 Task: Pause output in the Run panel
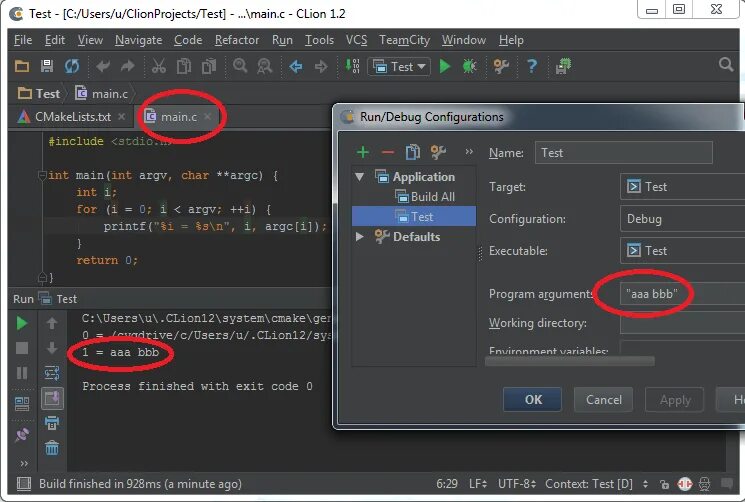point(22,373)
